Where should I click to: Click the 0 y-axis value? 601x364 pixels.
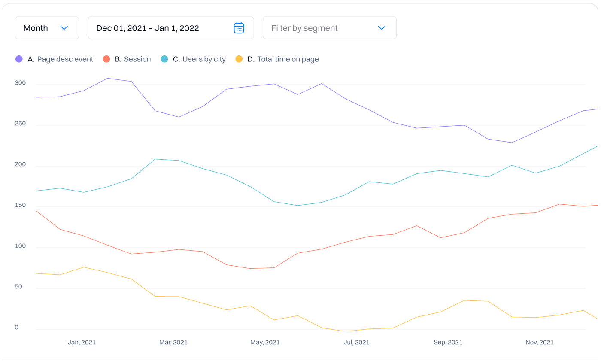point(17,328)
